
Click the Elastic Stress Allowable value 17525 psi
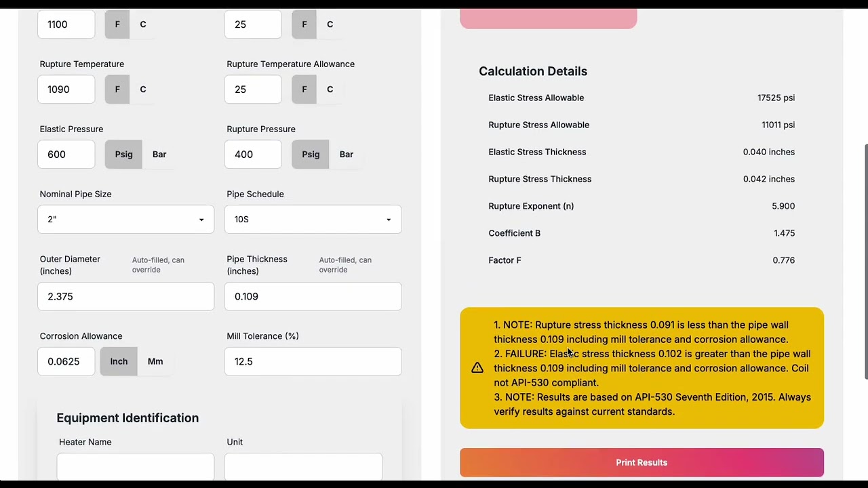point(776,98)
